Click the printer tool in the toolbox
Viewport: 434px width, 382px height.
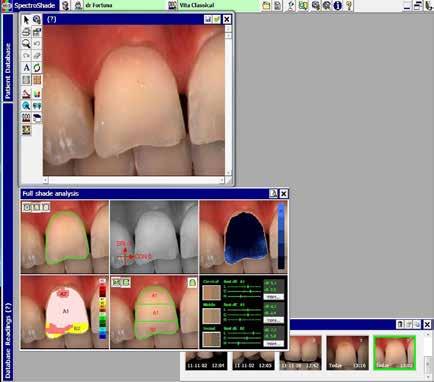(26, 32)
